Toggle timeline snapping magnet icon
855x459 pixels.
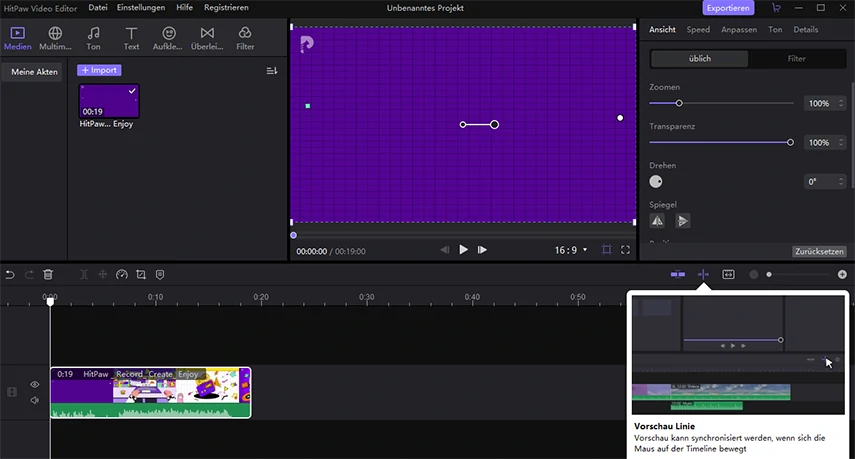click(x=678, y=274)
